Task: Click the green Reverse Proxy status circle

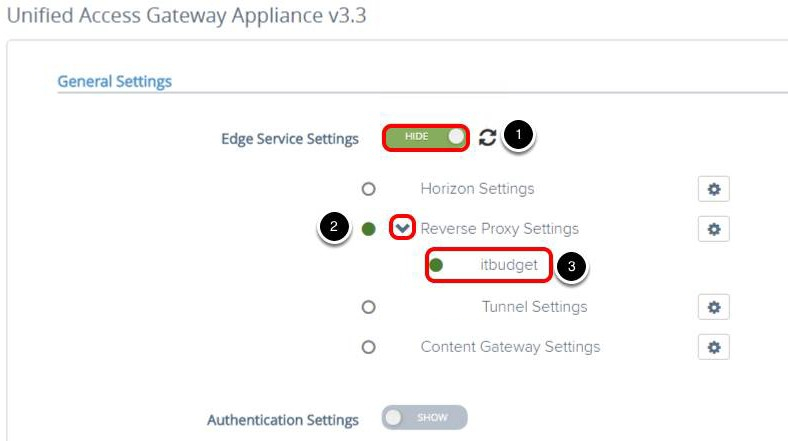Action: 368,229
